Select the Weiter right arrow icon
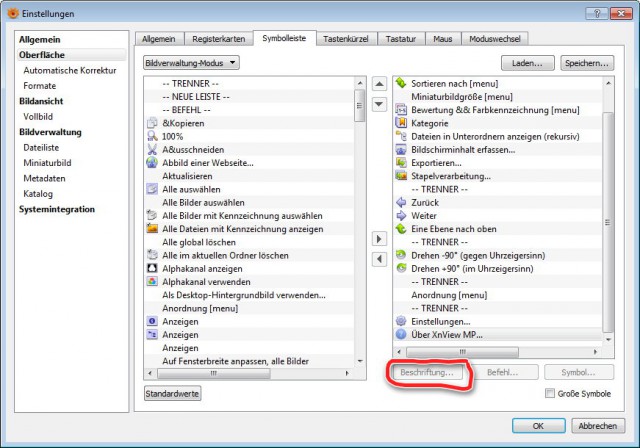 point(401,215)
